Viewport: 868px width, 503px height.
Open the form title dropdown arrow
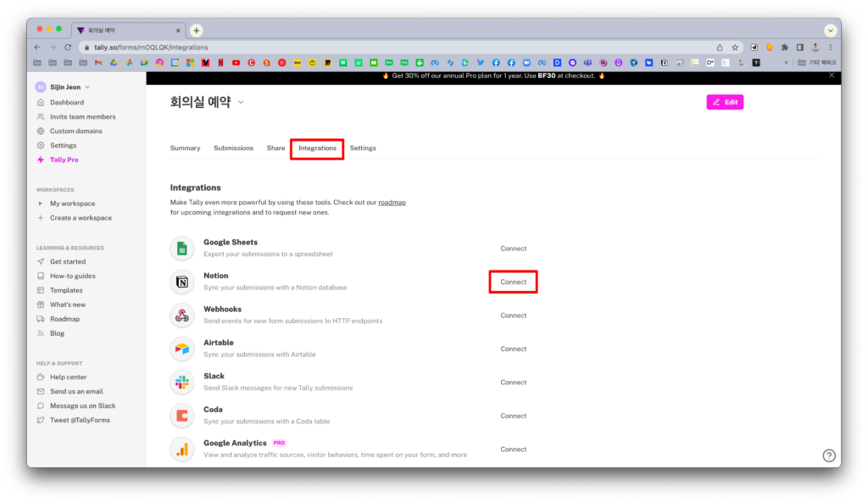click(x=241, y=101)
